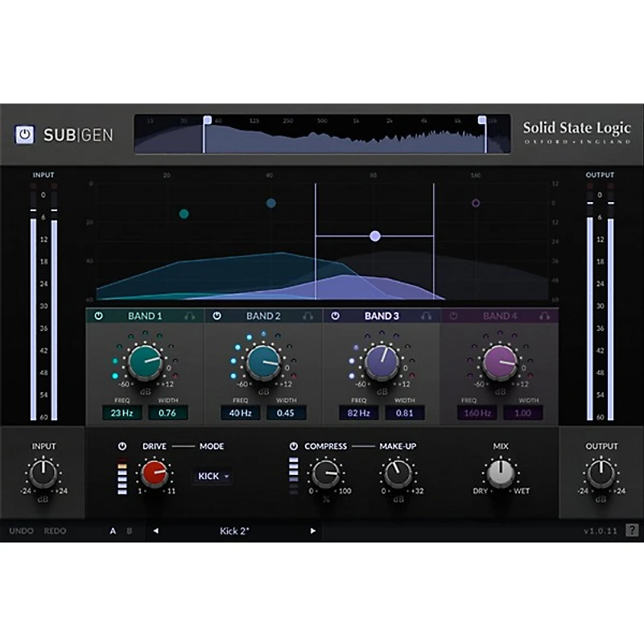Click the UNDO button

click(22, 530)
